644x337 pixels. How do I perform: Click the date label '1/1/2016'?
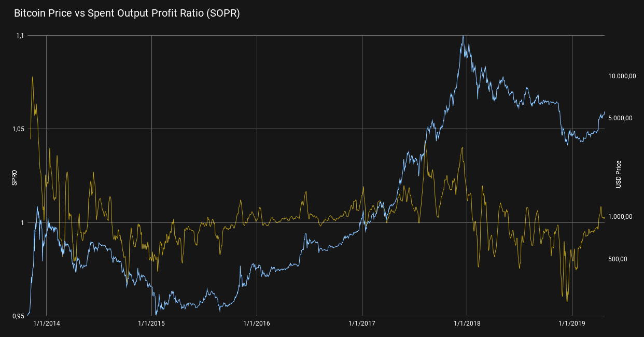click(257, 324)
